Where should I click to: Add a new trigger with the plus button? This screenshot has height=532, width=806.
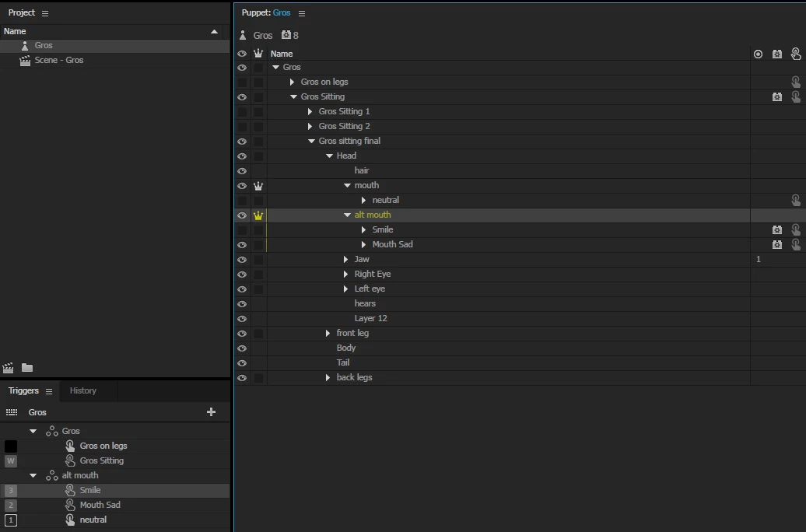[211, 411]
